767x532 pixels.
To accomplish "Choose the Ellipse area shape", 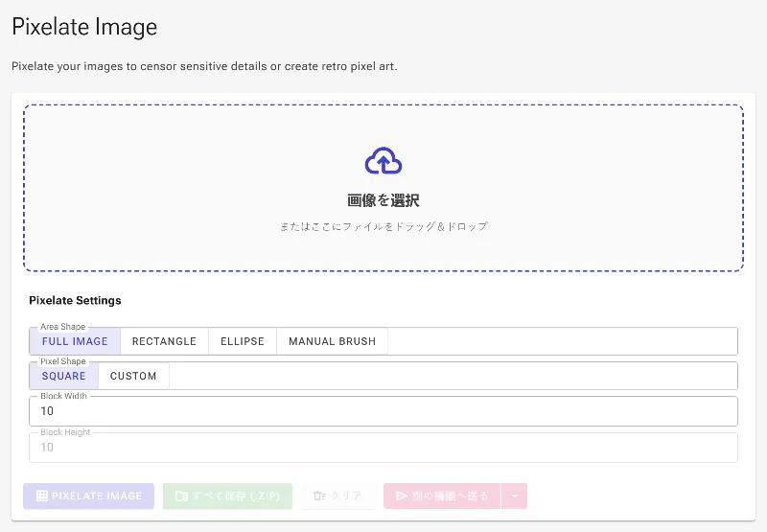I will click(x=243, y=341).
